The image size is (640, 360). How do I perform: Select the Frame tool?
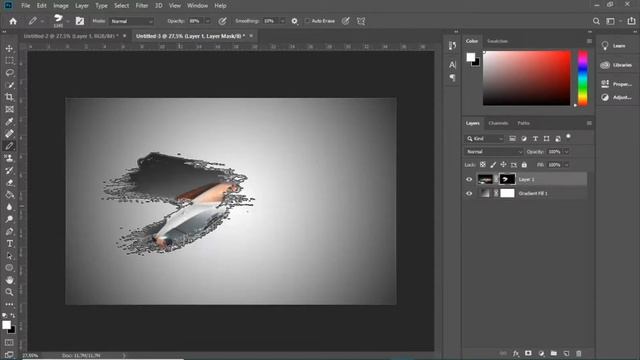coord(9,109)
